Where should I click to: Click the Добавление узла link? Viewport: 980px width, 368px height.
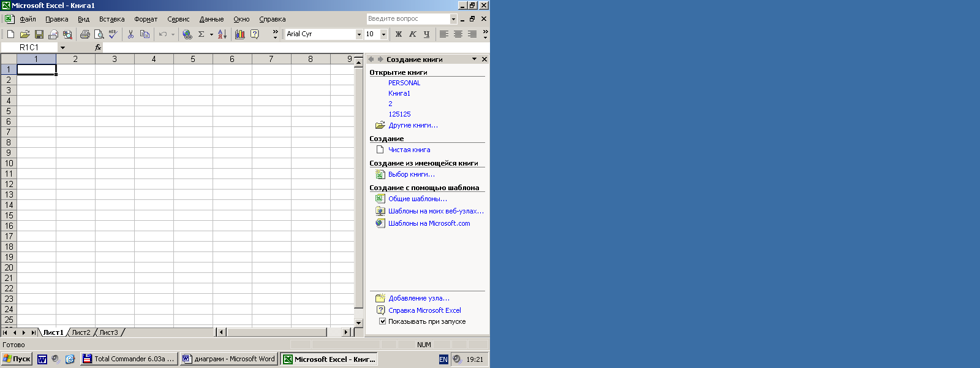(418, 298)
